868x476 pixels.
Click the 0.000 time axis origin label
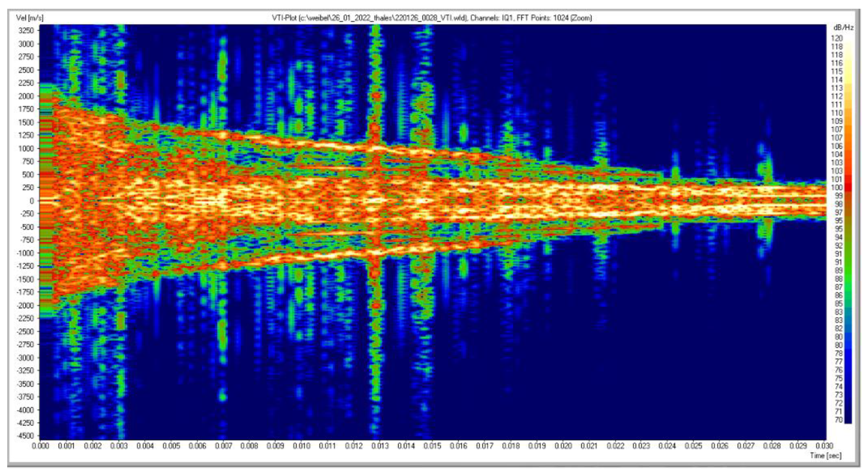[x=40, y=446]
